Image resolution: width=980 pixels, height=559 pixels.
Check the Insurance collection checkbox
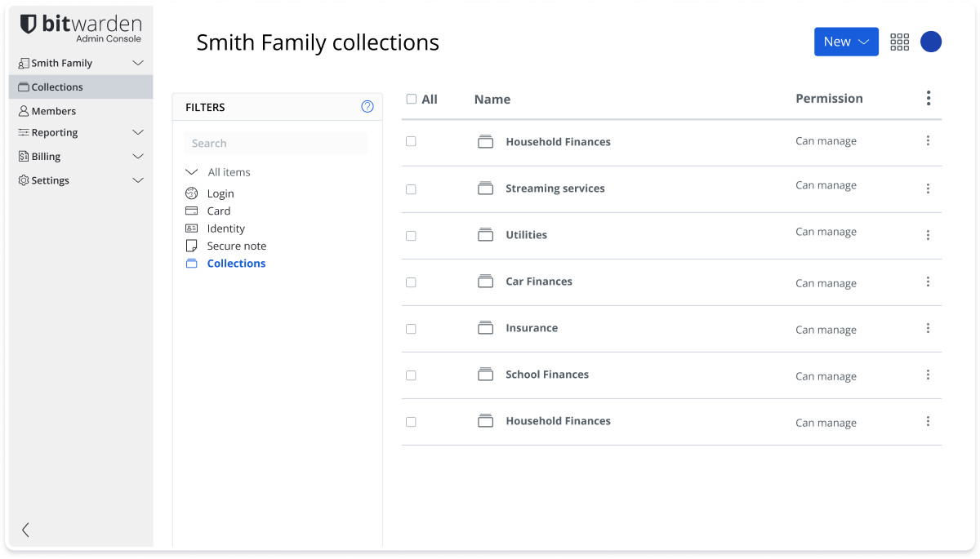point(411,329)
